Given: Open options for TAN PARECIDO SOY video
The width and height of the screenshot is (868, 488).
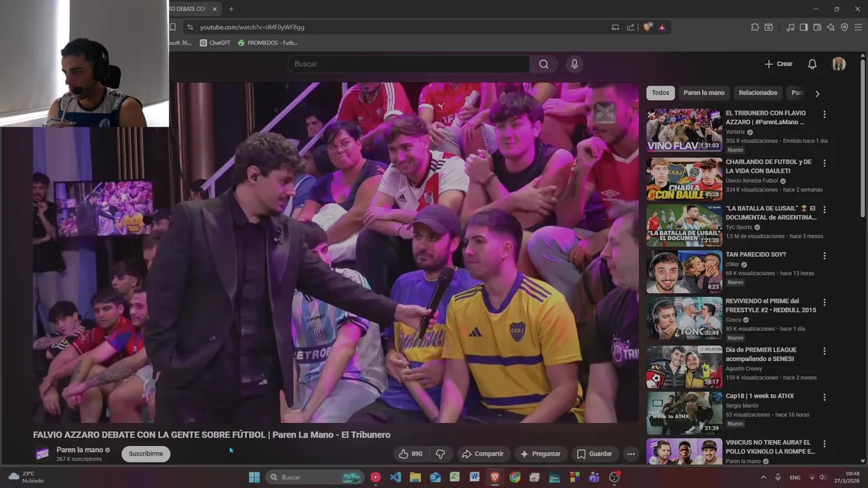Looking at the screenshot, I should [825, 256].
